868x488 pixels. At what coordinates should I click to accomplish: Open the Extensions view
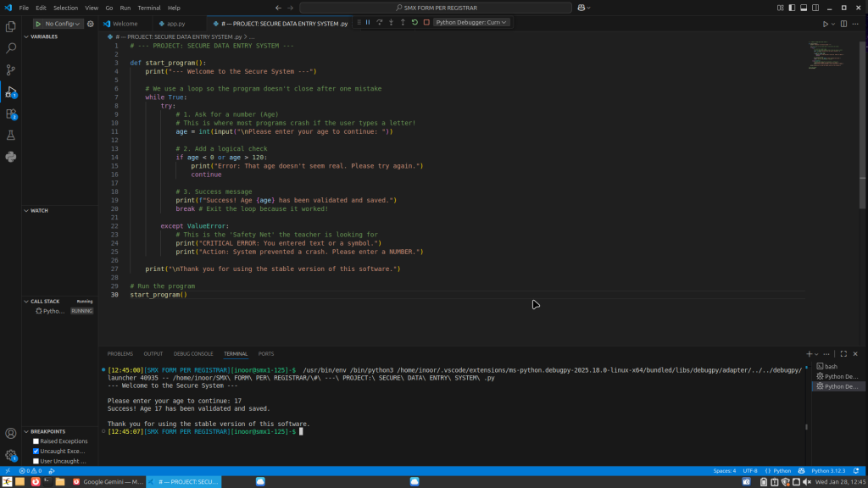click(x=11, y=114)
